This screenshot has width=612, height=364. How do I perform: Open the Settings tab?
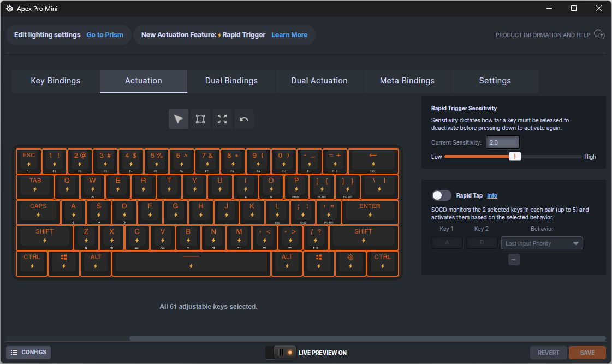coord(495,81)
